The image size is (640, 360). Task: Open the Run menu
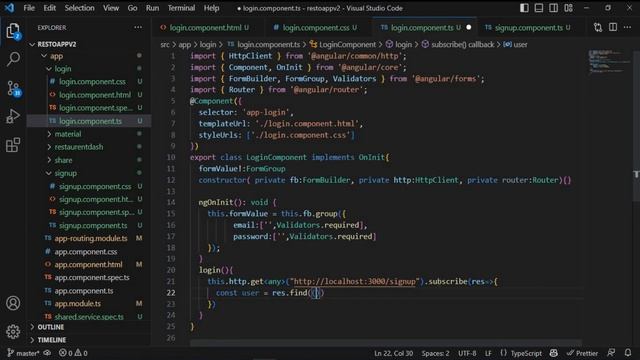[x=152, y=8]
